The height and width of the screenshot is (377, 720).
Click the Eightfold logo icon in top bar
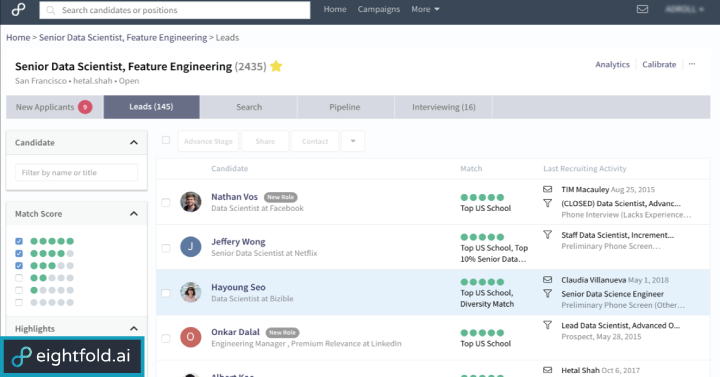pyautogui.click(x=18, y=9)
